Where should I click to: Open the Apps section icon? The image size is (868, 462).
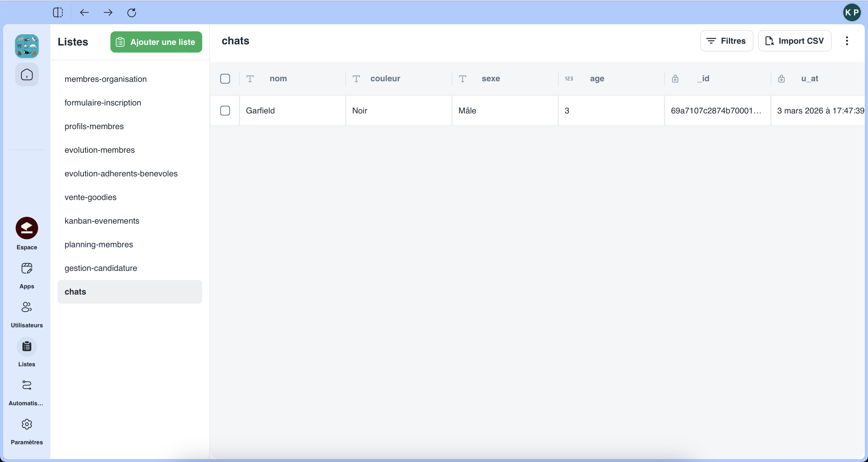point(27,269)
